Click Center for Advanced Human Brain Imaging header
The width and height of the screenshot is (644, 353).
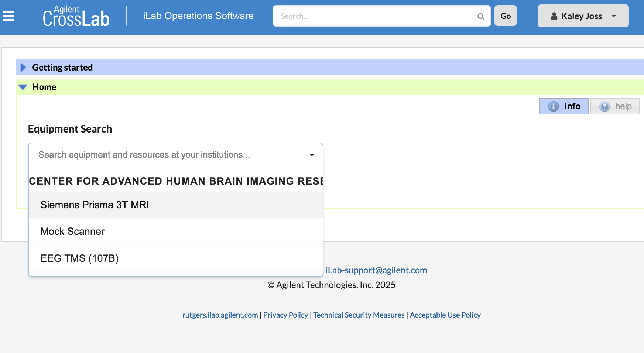[x=176, y=181]
